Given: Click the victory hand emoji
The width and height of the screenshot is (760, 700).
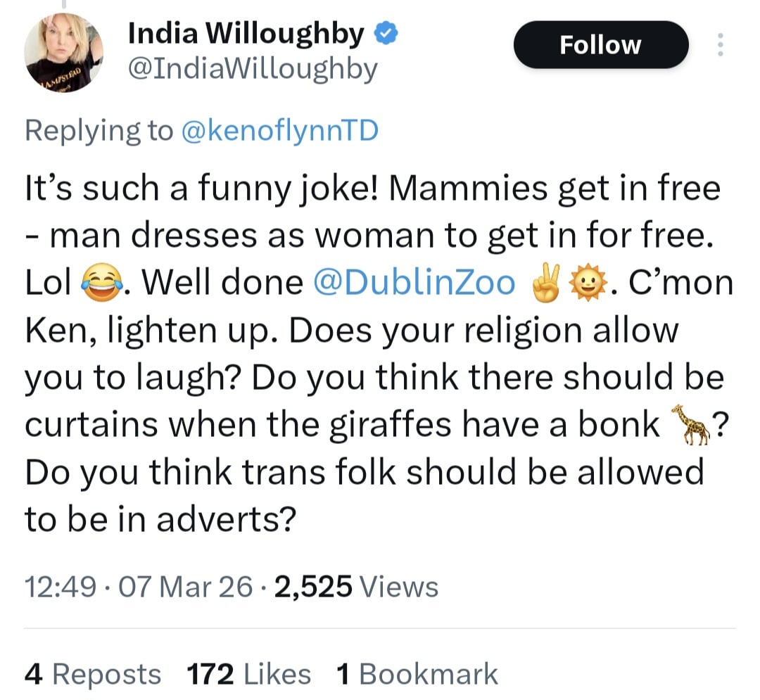Looking at the screenshot, I should coord(546,282).
